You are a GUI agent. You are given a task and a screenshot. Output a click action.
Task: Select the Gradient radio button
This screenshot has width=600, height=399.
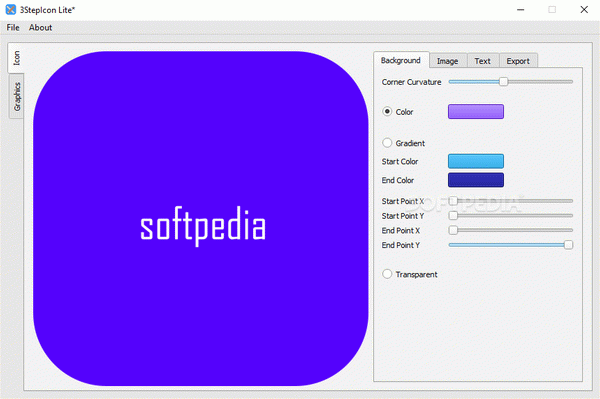coord(387,143)
